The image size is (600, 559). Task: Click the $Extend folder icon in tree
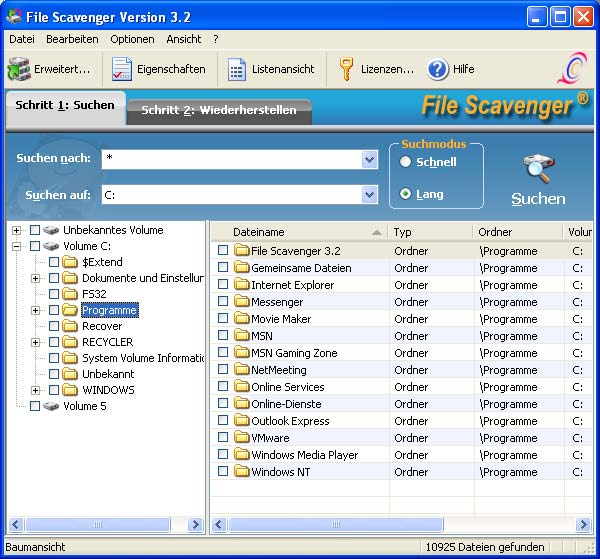pos(70,262)
